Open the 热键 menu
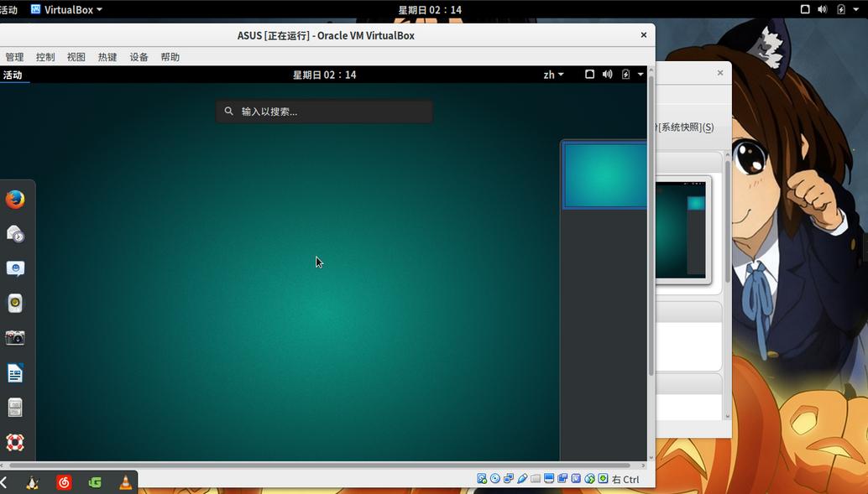The height and width of the screenshot is (494, 868). click(107, 57)
